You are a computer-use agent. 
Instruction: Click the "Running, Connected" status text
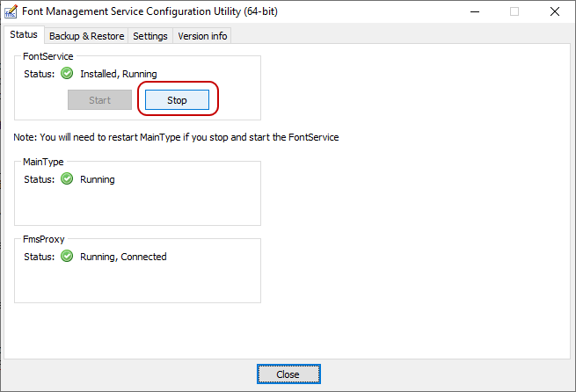pos(123,257)
